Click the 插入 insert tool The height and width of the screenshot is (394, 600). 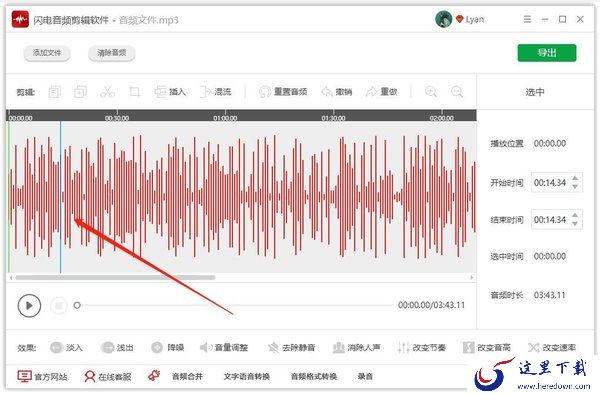coord(170,92)
